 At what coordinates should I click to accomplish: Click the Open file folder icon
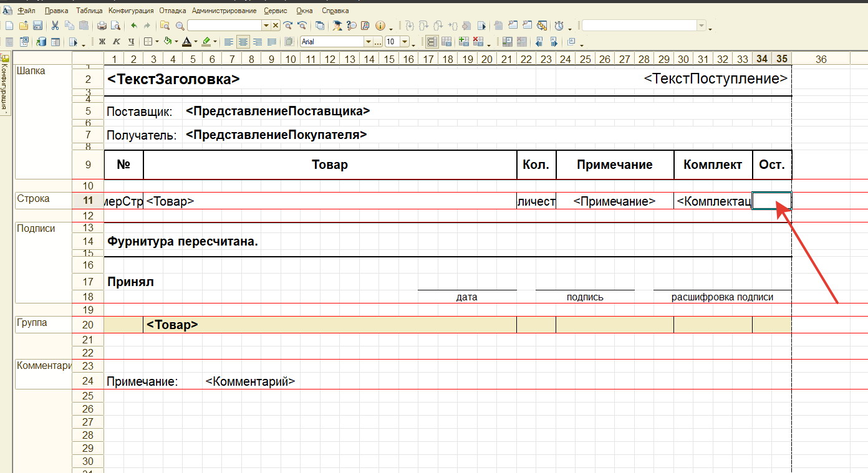click(24, 26)
